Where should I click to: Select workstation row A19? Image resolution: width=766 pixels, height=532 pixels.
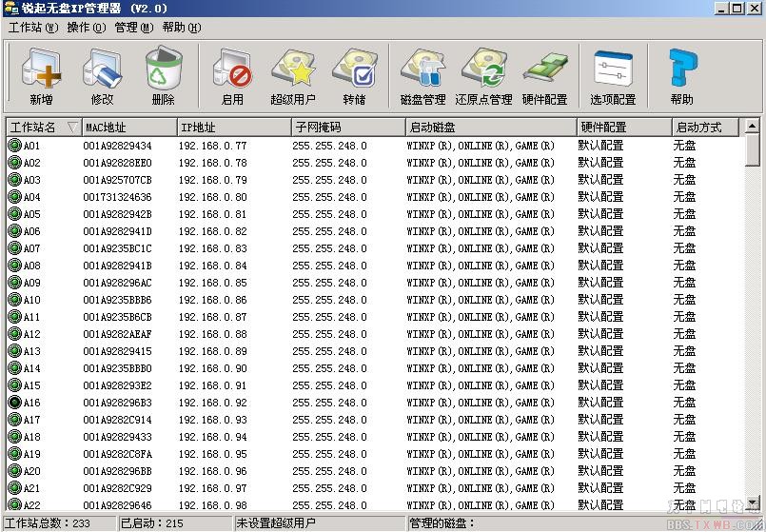pyautogui.click(x=375, y=453)
